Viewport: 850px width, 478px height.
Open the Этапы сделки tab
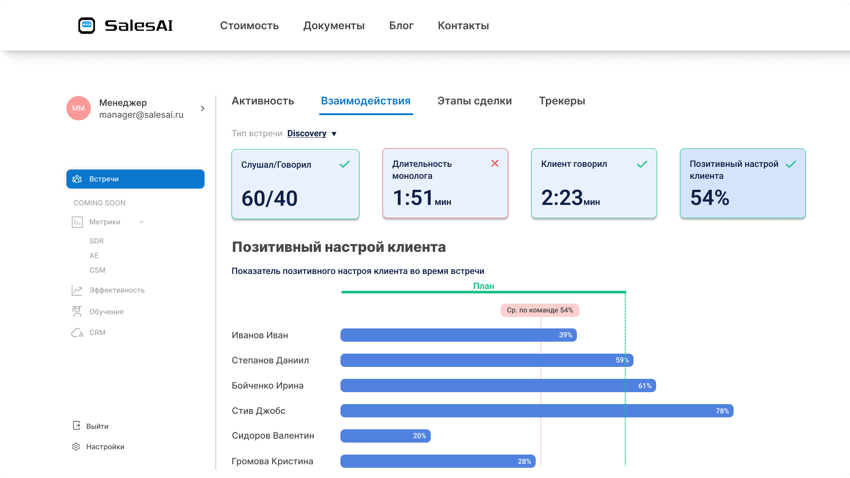coord(474,101)
